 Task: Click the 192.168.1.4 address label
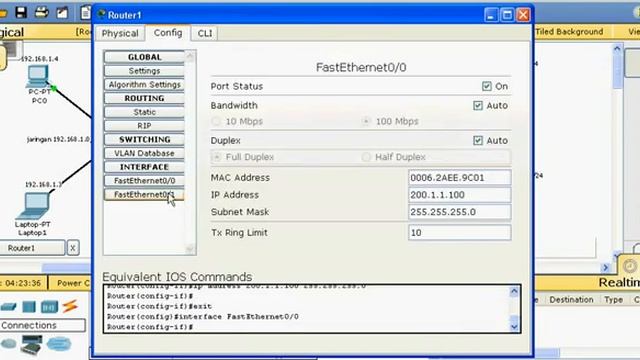click(x=40, y=59)
